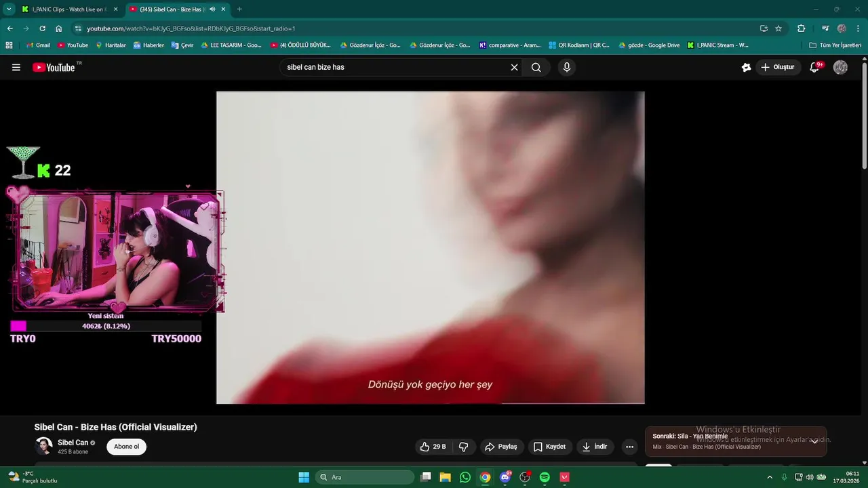
Task: Show hidden system tray icons
Action: click(x=770, y=477)
